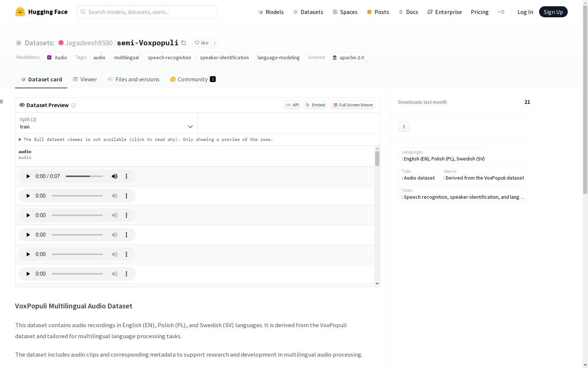Click the Downloads last month count 21

click(527, 102)
